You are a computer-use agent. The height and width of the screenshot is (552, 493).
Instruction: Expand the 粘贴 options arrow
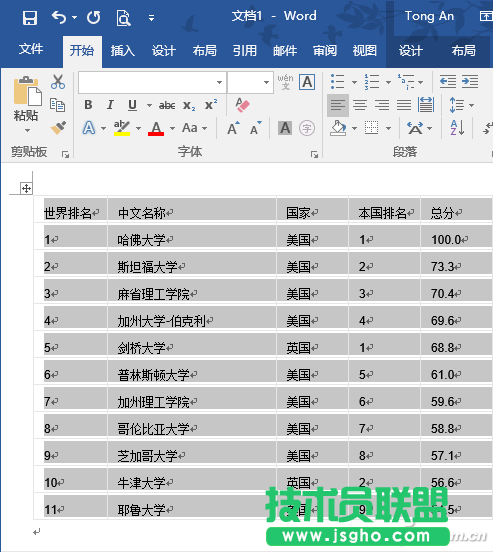coord(27,131)
